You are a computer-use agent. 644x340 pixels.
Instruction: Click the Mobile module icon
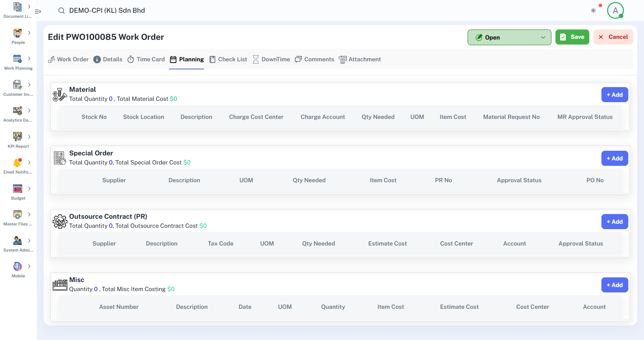coord(17,267)
